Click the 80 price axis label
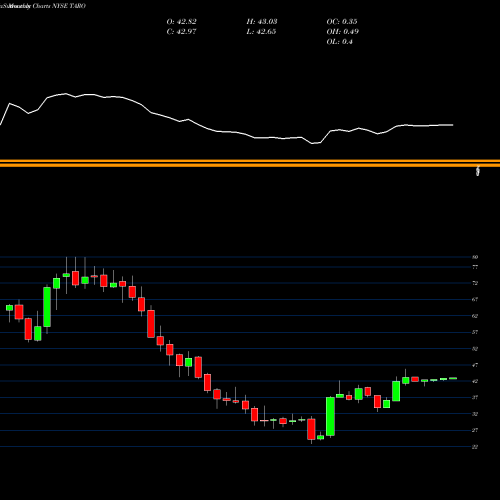500x500 pixels. click(475, 257)
